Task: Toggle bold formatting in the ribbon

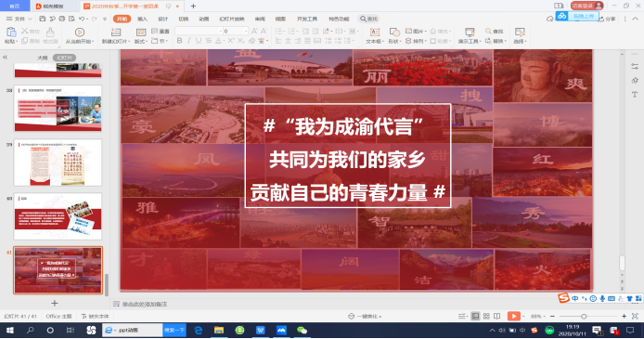Action: point(179,41)
